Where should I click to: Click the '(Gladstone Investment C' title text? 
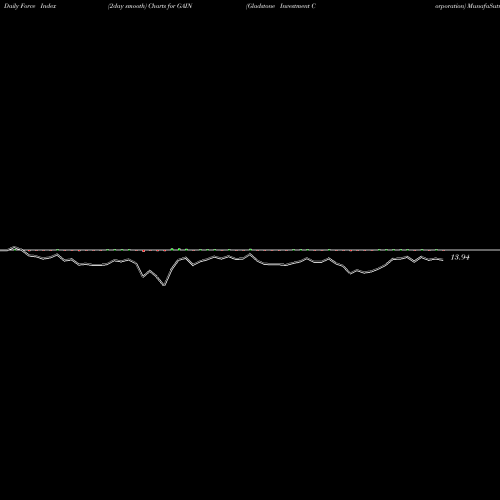(x=281, y=6)
